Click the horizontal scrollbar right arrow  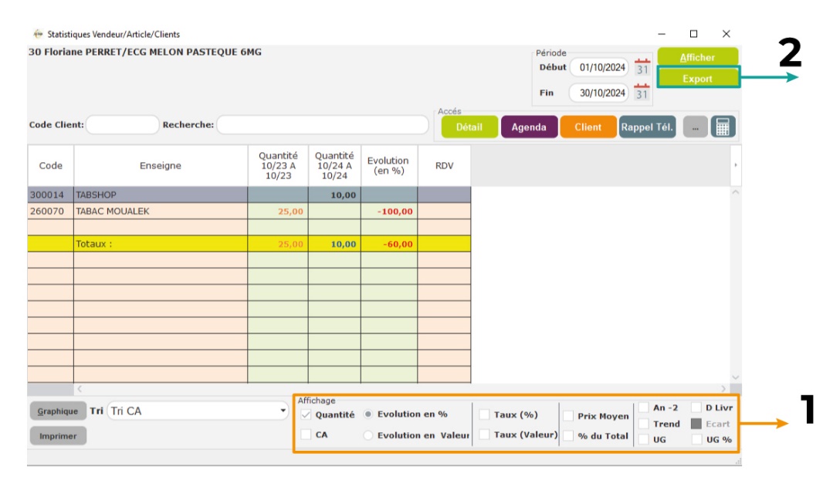pyautogui.click(x=723, y=389)
